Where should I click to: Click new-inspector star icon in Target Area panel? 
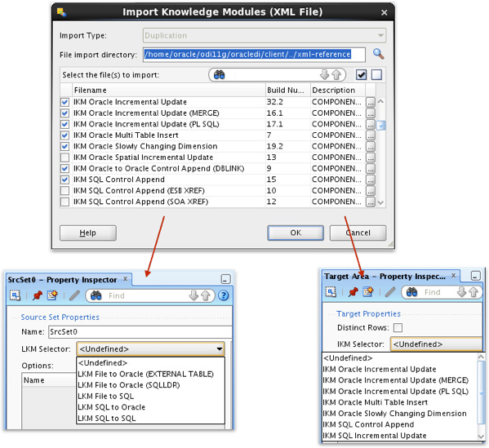tap(368, 292)
